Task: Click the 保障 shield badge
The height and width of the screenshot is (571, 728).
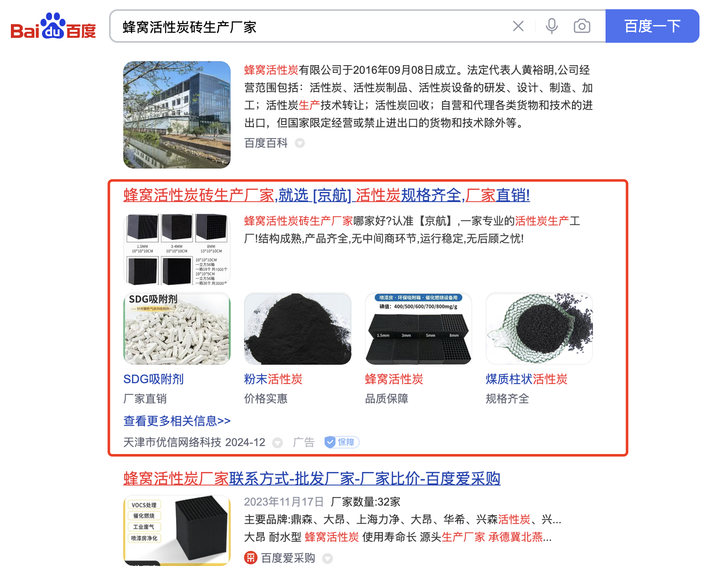Action: click(x=342, y=442)
